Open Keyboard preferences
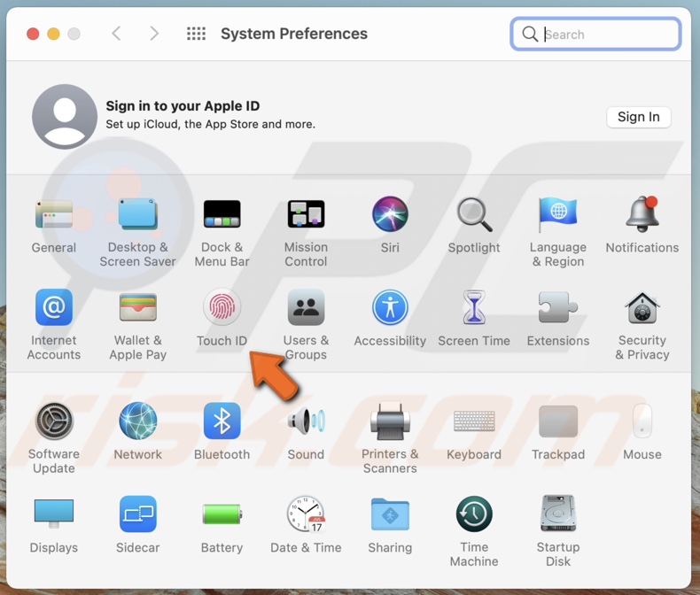The height and width of the screenshot is (595, 700). click(474, 421)
